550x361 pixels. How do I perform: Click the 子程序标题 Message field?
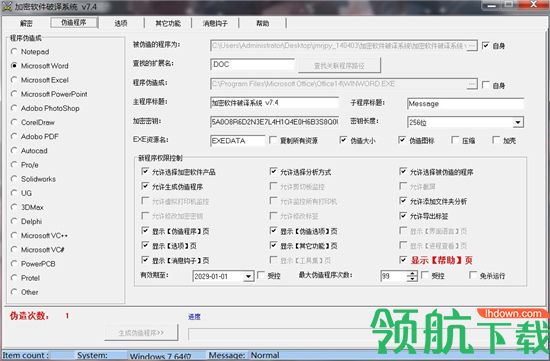coord(465,104)
